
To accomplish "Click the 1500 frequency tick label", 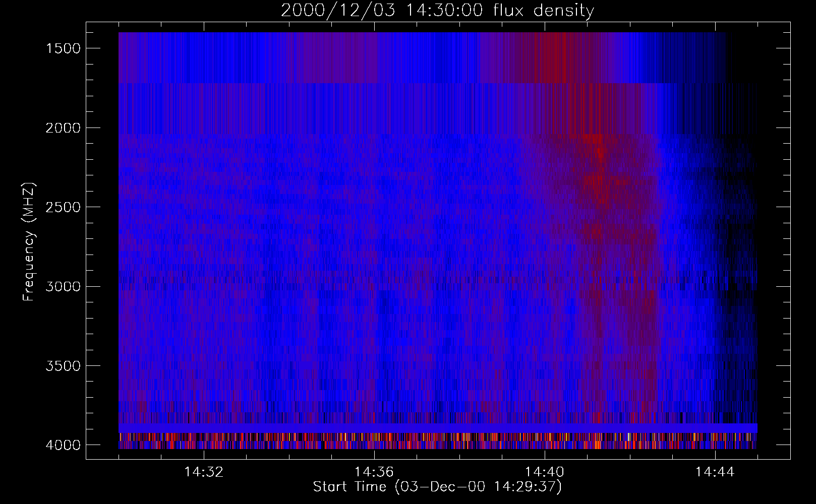I will click(63, 48).
